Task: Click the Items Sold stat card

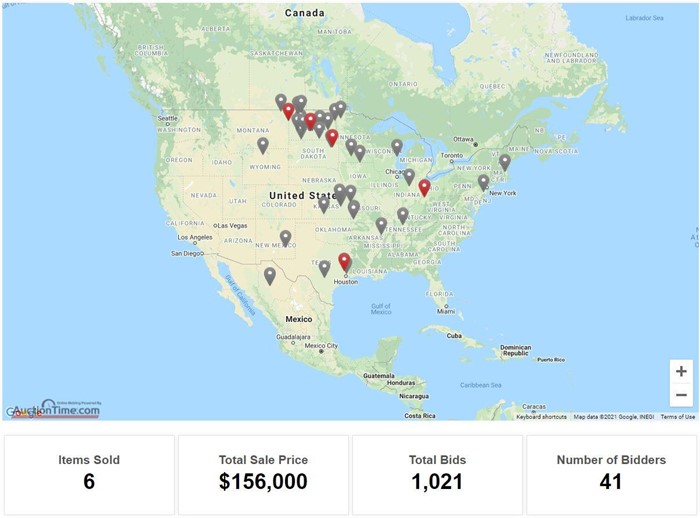Action: coord(89,475)
